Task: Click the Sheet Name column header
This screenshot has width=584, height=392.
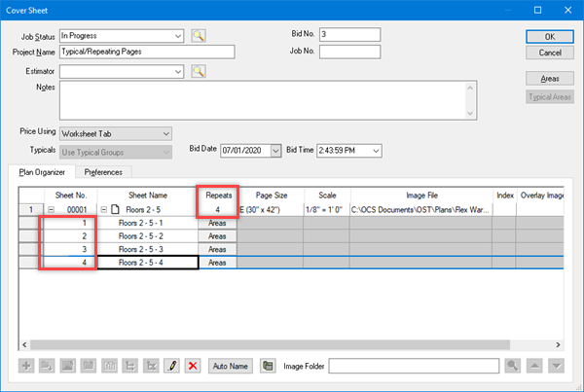Action: [x=148, y=196]
